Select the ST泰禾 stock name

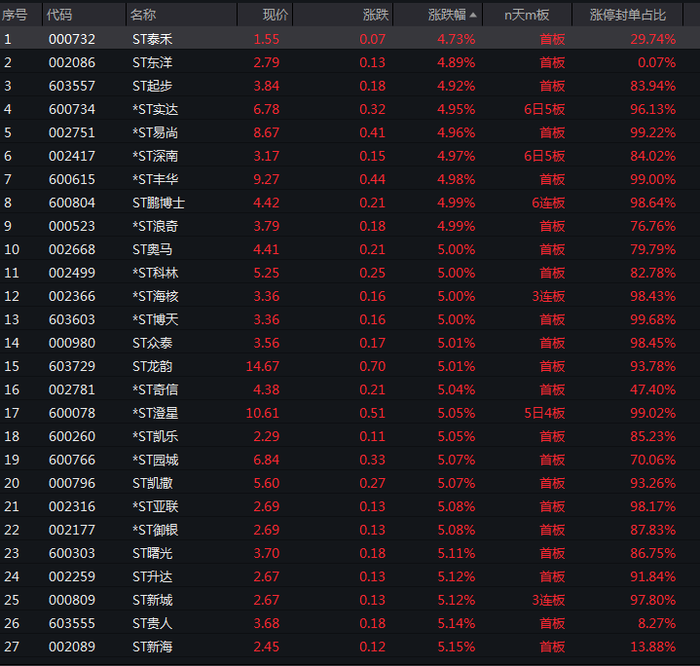point(152,39)
